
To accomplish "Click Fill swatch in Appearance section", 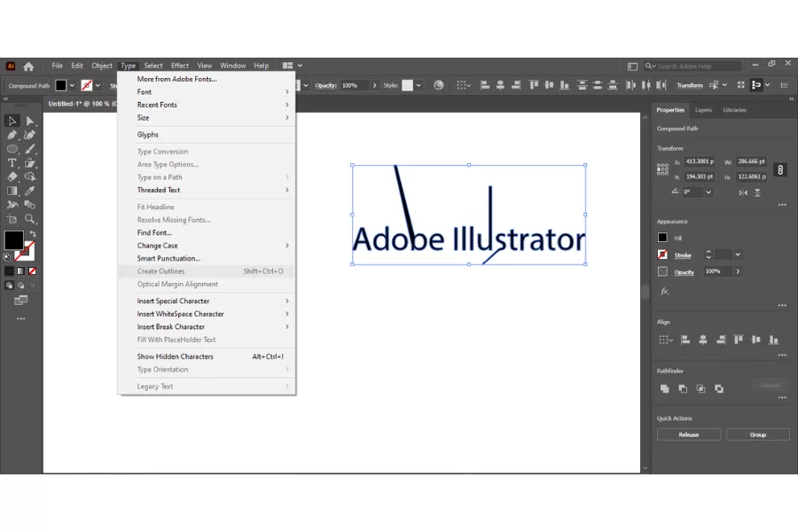I will click(x=662, y=238).
